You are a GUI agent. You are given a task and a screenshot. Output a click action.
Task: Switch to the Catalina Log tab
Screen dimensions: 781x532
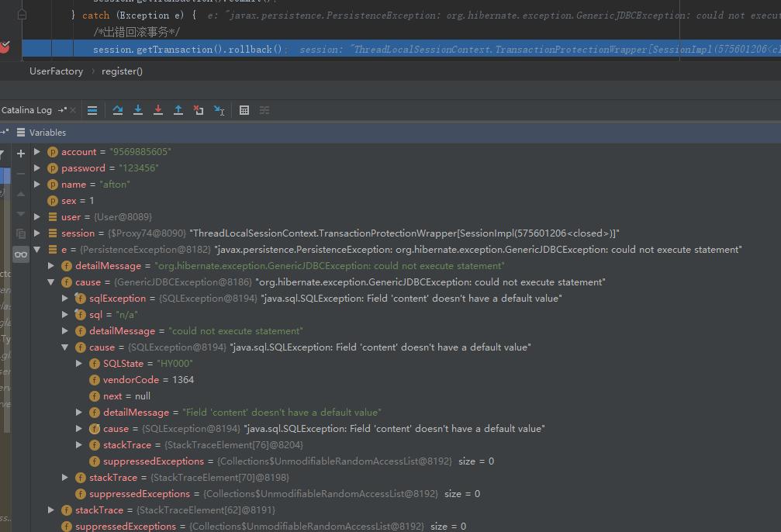tap(26, 110)
